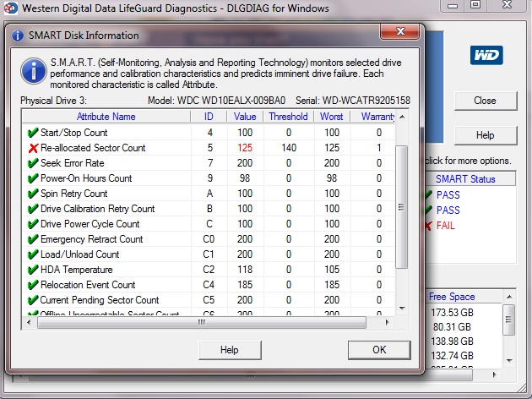The image size is (532, 399).
Task: Sort by the Worst column header
Action: coord(332,117)
